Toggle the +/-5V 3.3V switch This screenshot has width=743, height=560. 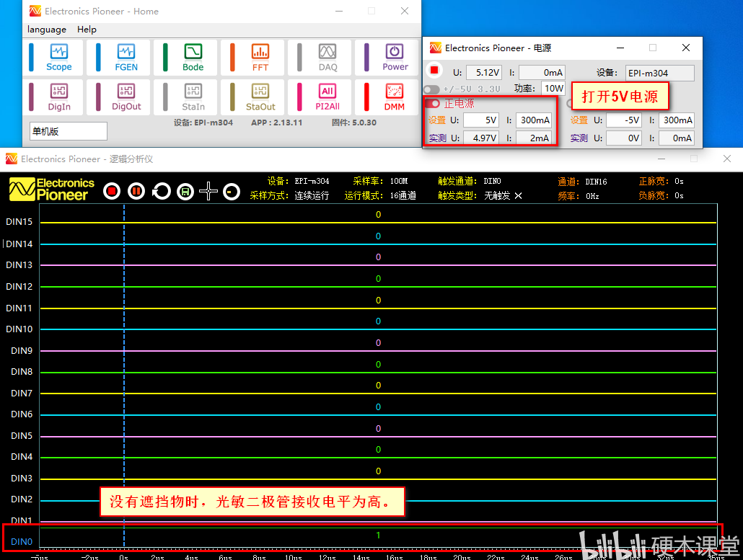[x=431, y=89]
